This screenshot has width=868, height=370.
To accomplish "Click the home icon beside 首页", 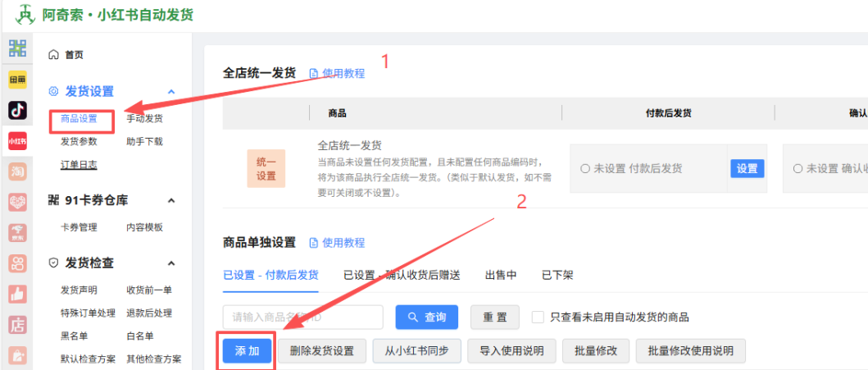I will [54, 54].
